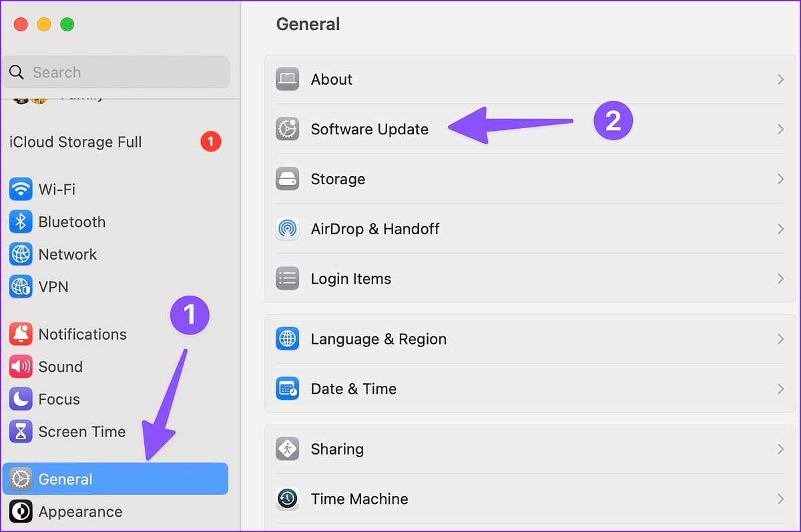Click the AirDrop & Handoff icon
The image size is (801, 532).
(288, 229)
